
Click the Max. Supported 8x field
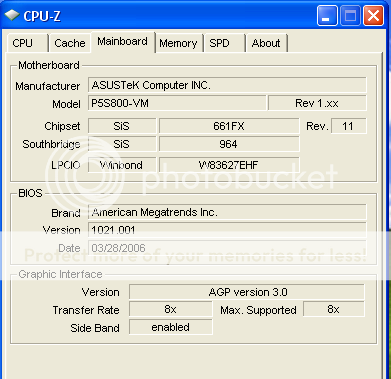point(334,309)
